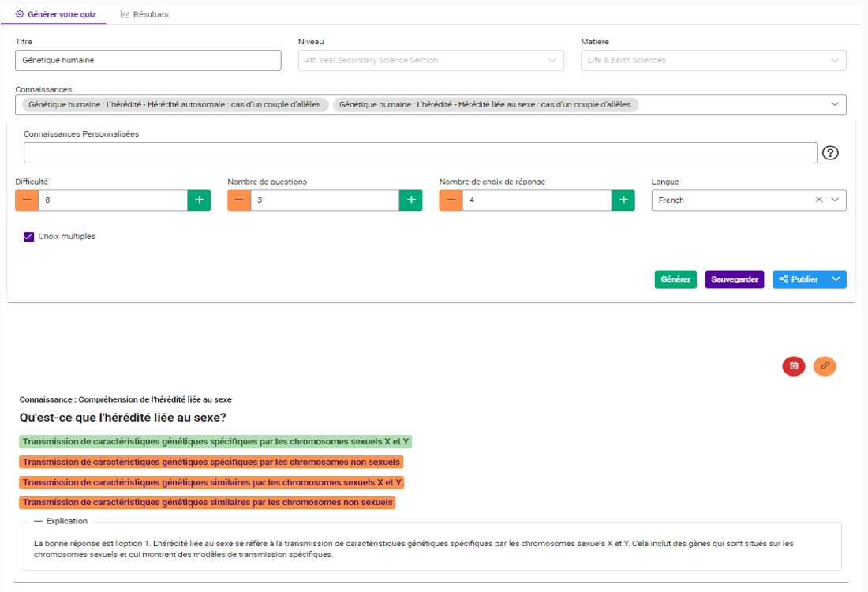Decrease the Difficulté value
Viewport: 868px width, 592px height.
pyautogui.click(x=27, y=200)
